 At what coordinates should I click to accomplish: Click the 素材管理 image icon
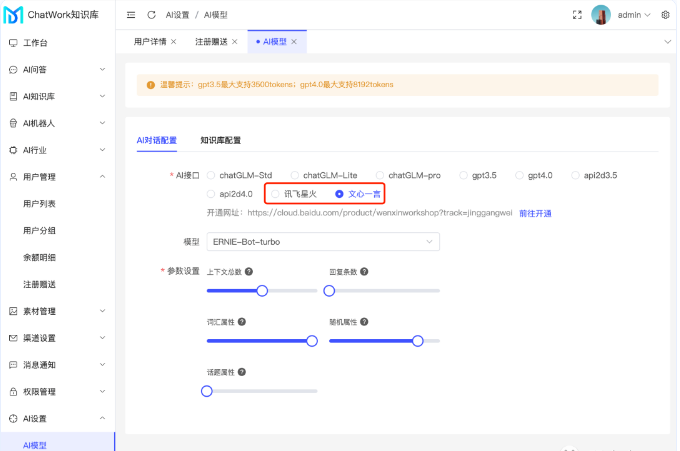(13, 311)
